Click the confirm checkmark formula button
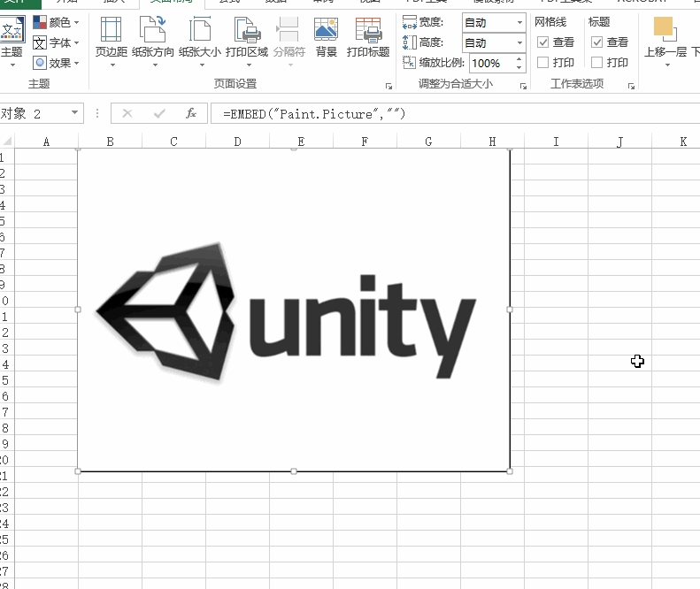 [x=159, y=113]
